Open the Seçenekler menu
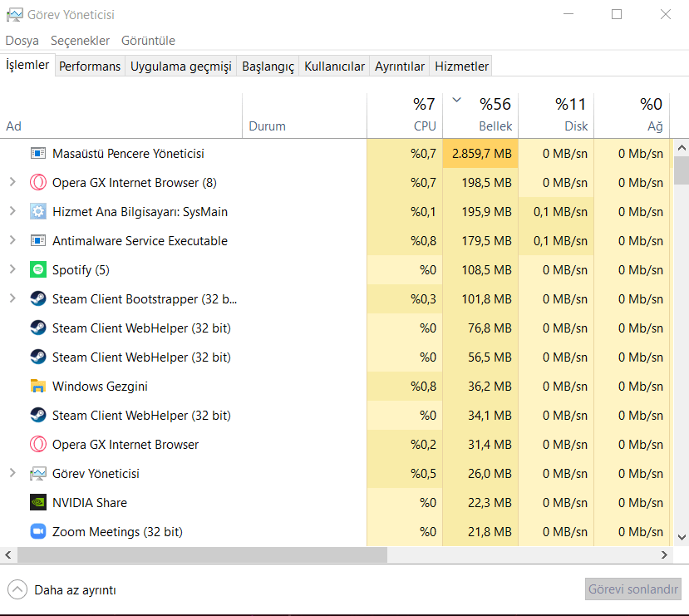 [80, 41]
